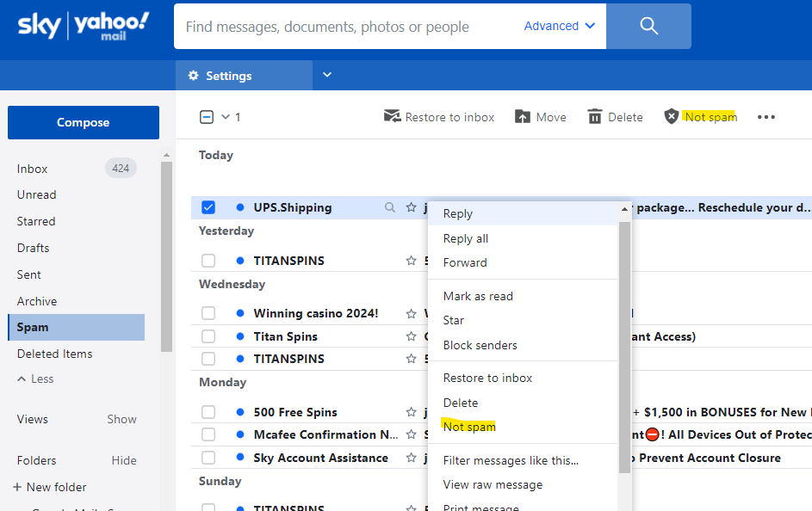
Task: Open the Sky Account Assistance email
Action: point(320,458)
